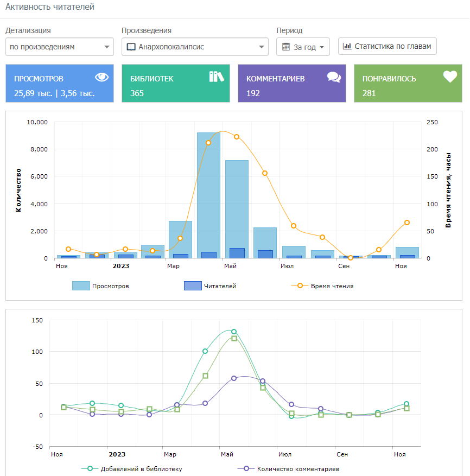Click the Активность читателей heading

tap(50, 7)
